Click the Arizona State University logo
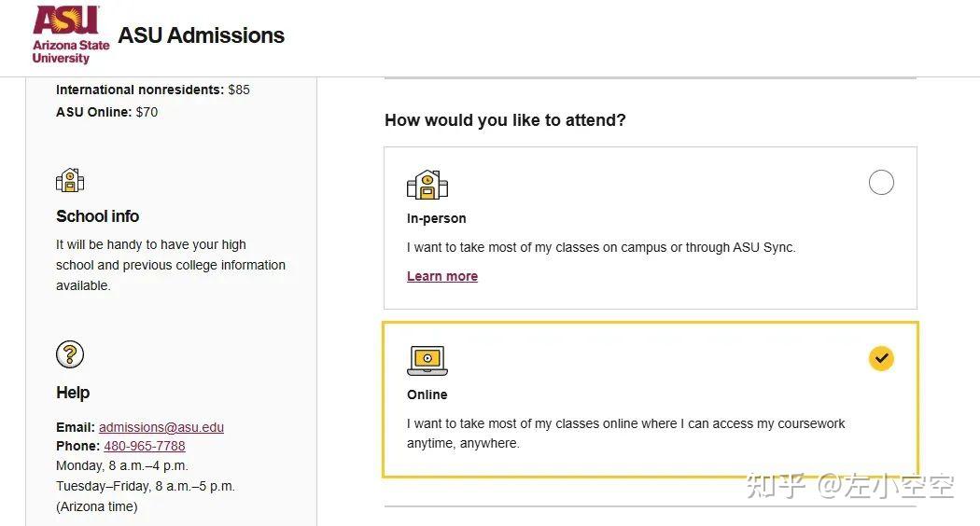Image resolution: width=980 pixels, height=526 pixels. pyautogui.click(x=70, y=35)
